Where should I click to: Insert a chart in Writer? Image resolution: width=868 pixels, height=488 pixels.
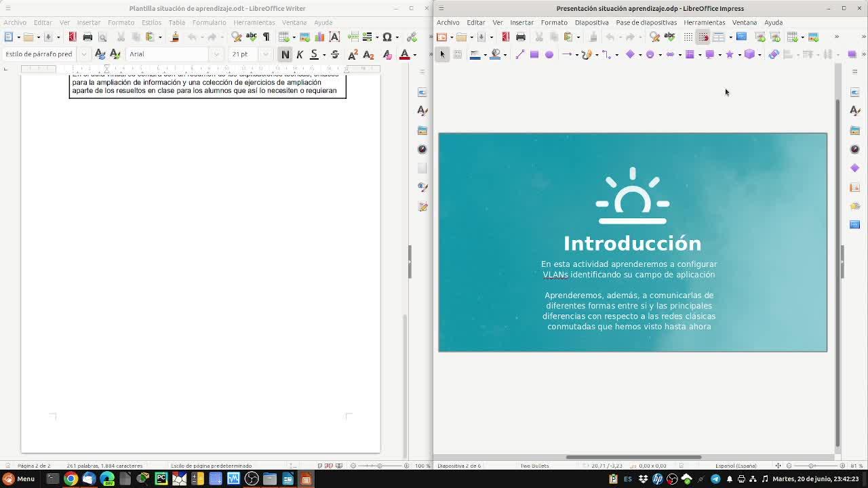319,37
